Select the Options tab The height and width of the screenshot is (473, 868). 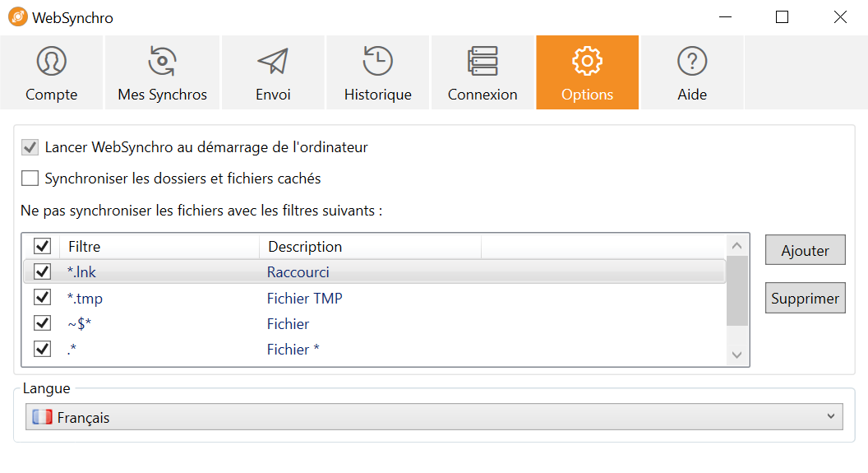tap(588, 72)
